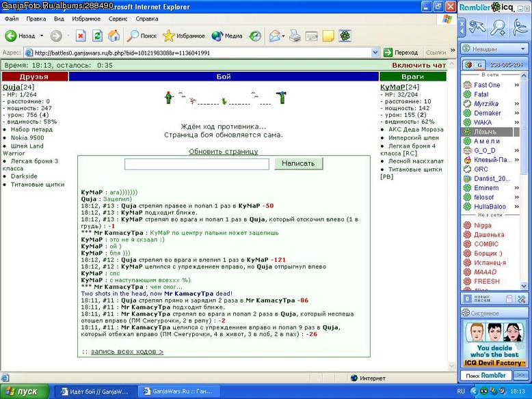Open the History icon beside Медиа
The height and width of the screenshot is (399, 532).
point(255,36)
